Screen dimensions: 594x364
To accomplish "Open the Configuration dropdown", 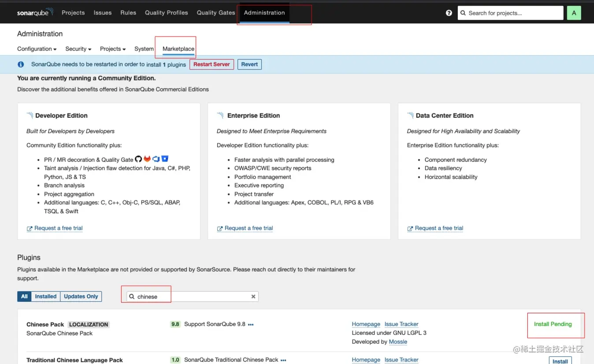I will tap(37, 49).
